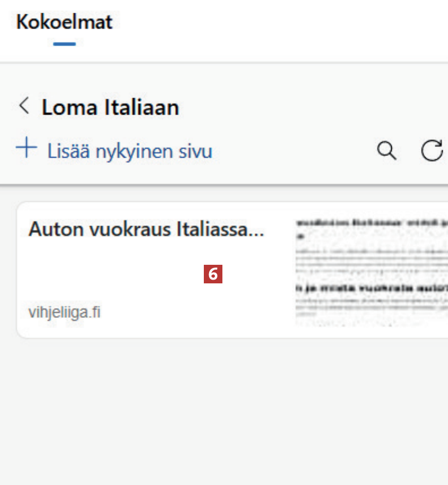Click the empty area below the saved card
This screenshot has height=485, width=448.
coord(223,409)
